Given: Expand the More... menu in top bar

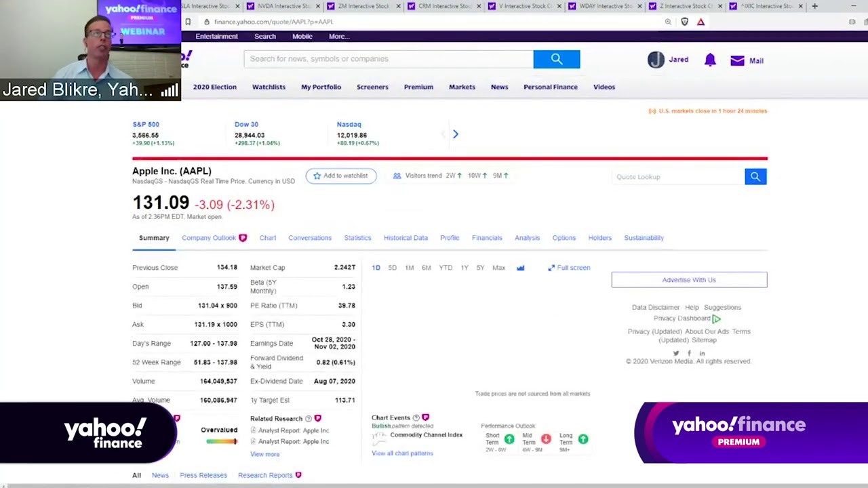Looking at the screenshot, I should 338,37.
